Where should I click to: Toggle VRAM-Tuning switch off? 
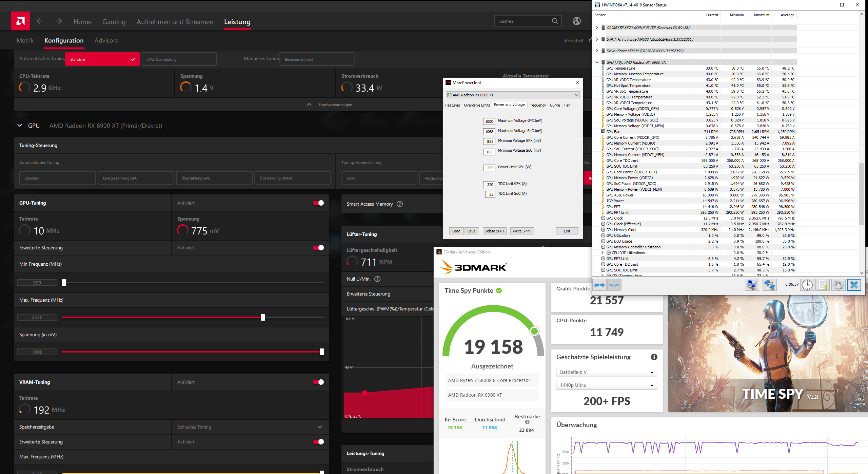coord(318,382)
